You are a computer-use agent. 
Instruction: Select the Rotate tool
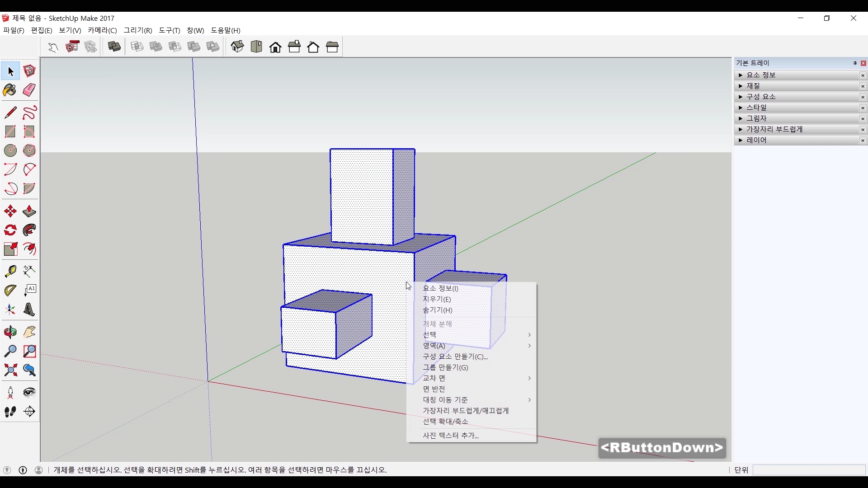coord(10,230)
